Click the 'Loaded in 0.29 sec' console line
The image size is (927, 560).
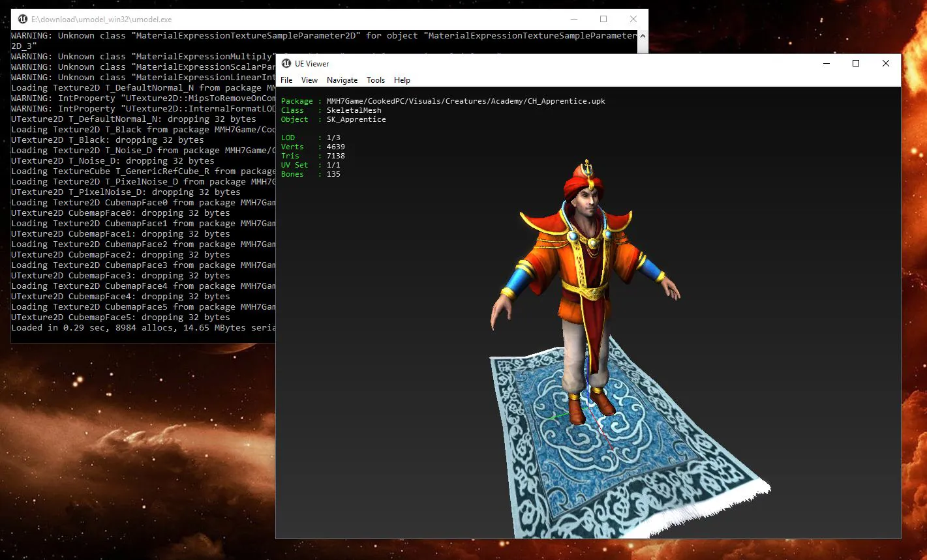pos(144,328)
